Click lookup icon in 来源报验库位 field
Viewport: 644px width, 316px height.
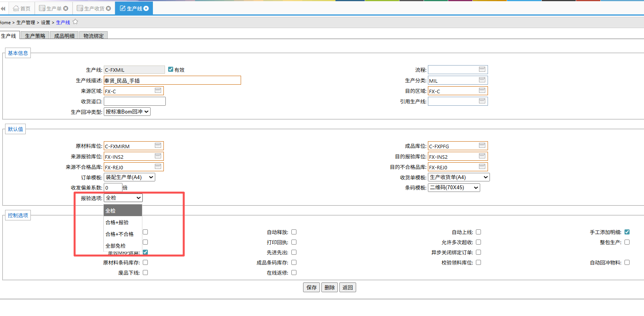[x=158, y=156]
